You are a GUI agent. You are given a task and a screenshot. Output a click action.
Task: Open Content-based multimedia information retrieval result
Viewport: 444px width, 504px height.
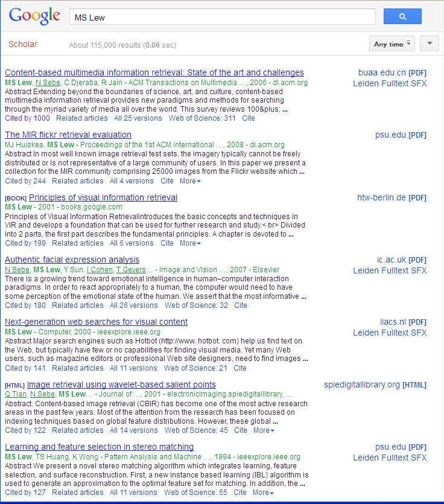click(154, 72)
